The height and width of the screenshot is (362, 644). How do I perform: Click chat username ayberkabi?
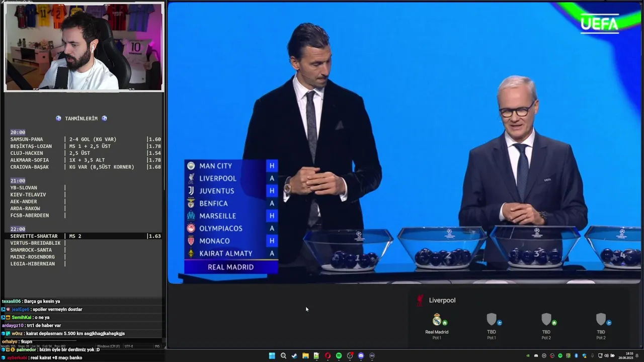tap(17, 357)
